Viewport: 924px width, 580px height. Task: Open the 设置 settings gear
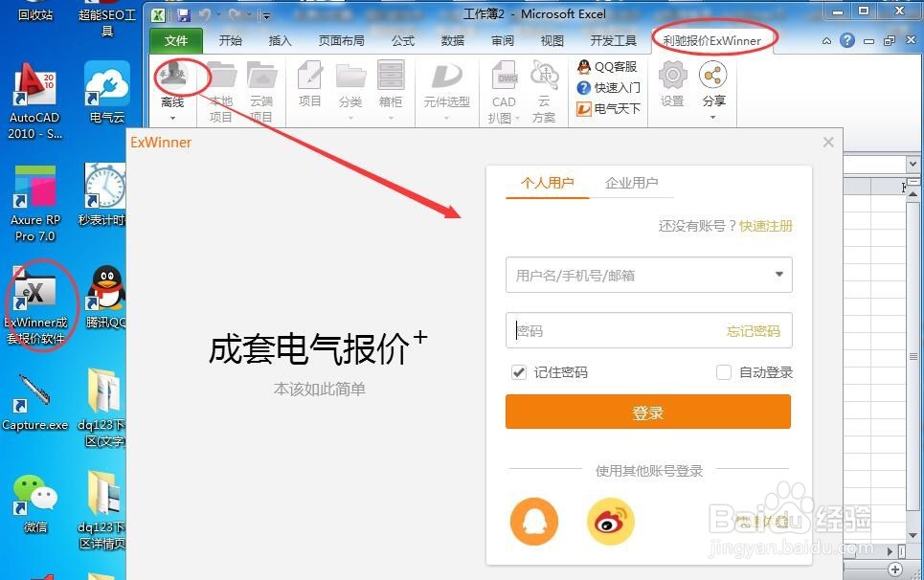[x=672, y=84]
